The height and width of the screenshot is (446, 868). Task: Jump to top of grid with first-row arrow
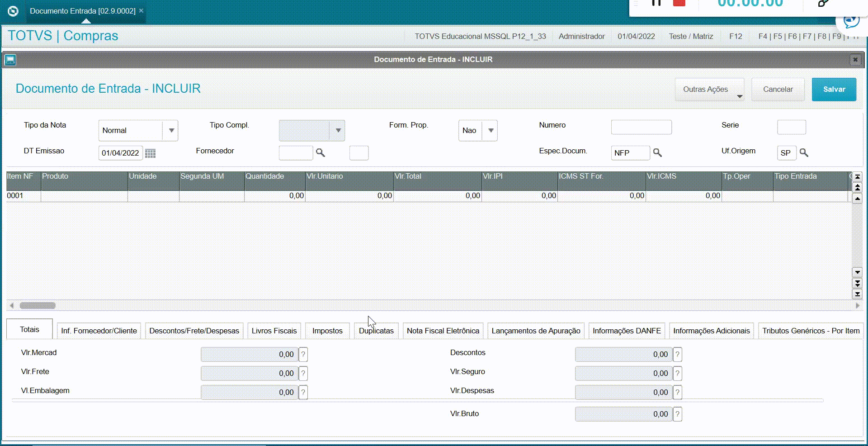857,176
